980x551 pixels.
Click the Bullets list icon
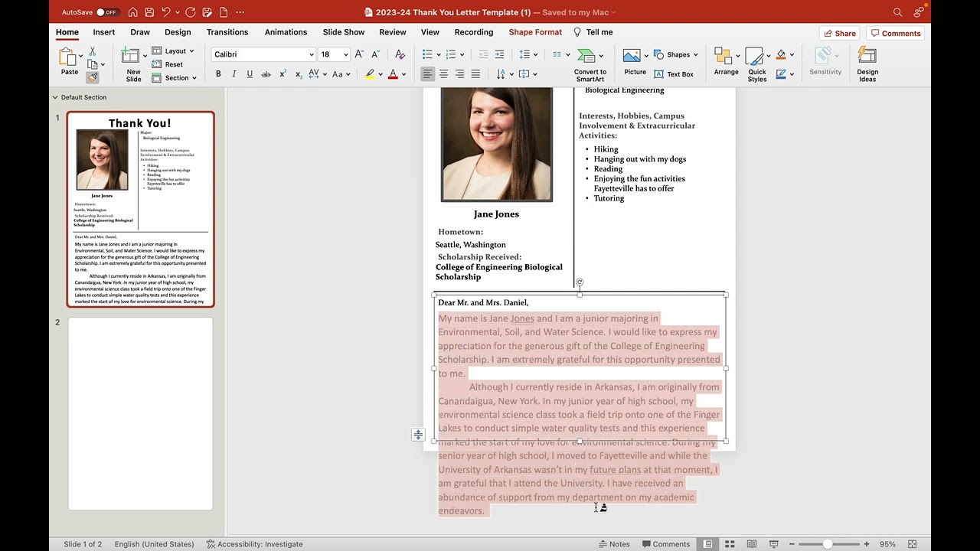click(427, 54)
